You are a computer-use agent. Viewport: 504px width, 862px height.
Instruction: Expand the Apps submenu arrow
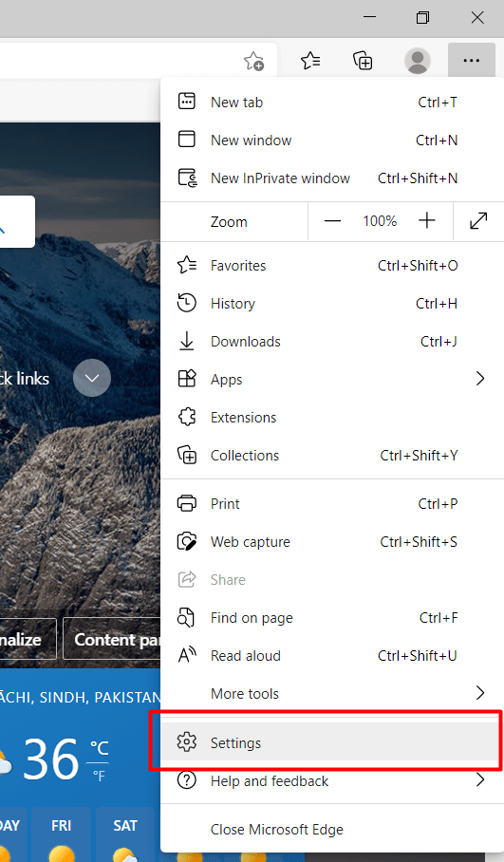tap(480, 379)
